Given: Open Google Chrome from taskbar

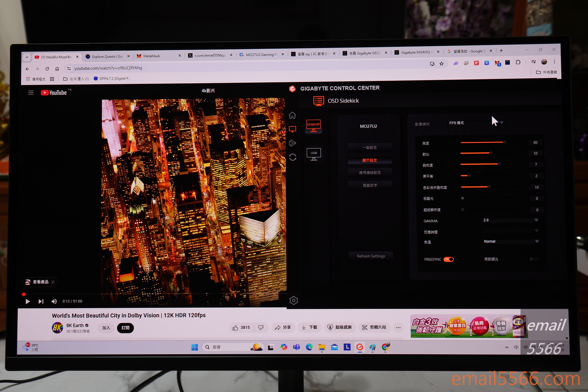Looking at the screenshot, I should 385,347.
